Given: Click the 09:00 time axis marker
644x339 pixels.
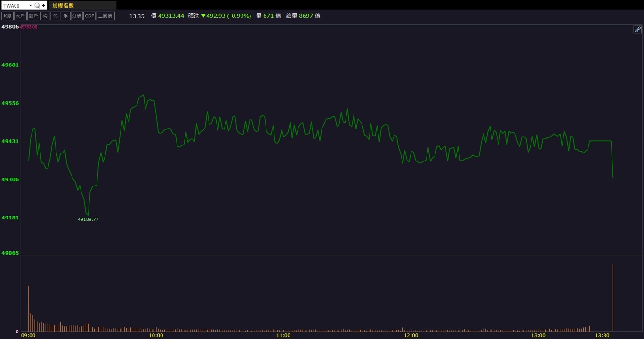Looking at the screenshot, I should pyautogui.click(x=28, y=336).
